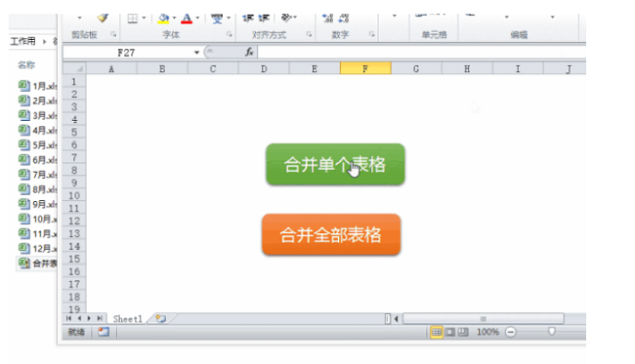Go to first sheet navigation arrow
Image resolution: width=635 pixels, height=364 pixels.
click(68, 319)
